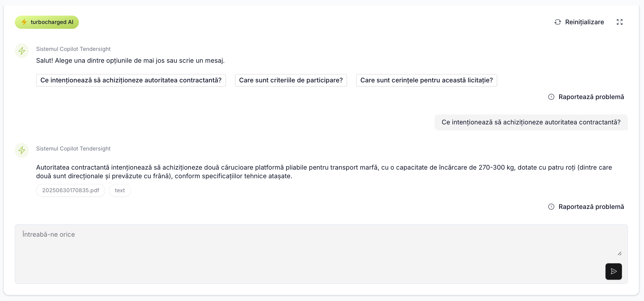Click the 'turbocharged AI' badge label
Viewport: 644px width, 301px height.
coord(52,22)
